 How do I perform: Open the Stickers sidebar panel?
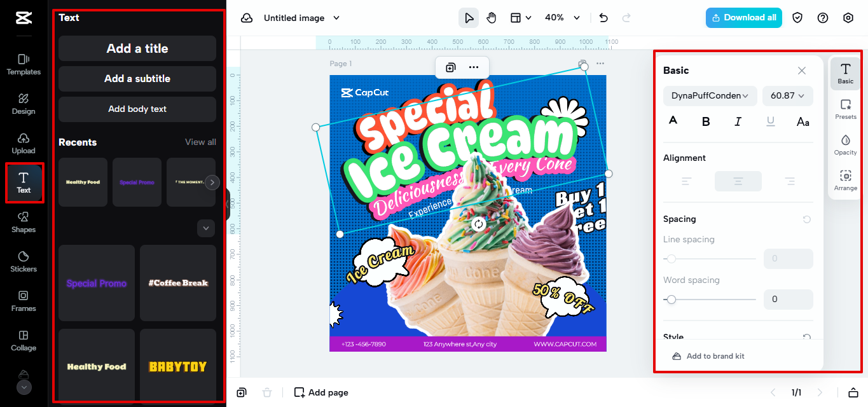pyautogui.click(x=24, y=262)
